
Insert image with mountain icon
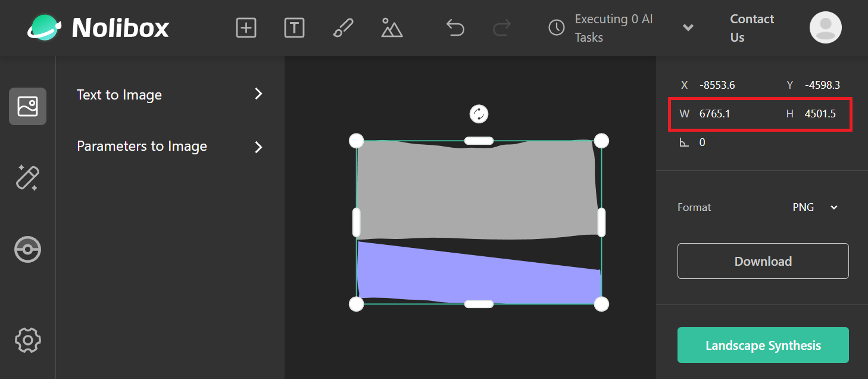click(392, 28)
